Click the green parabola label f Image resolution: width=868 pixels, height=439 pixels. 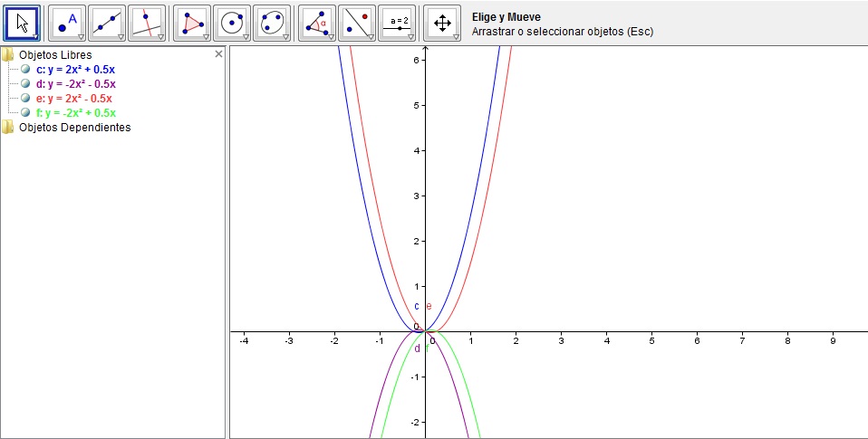[427, 348]
